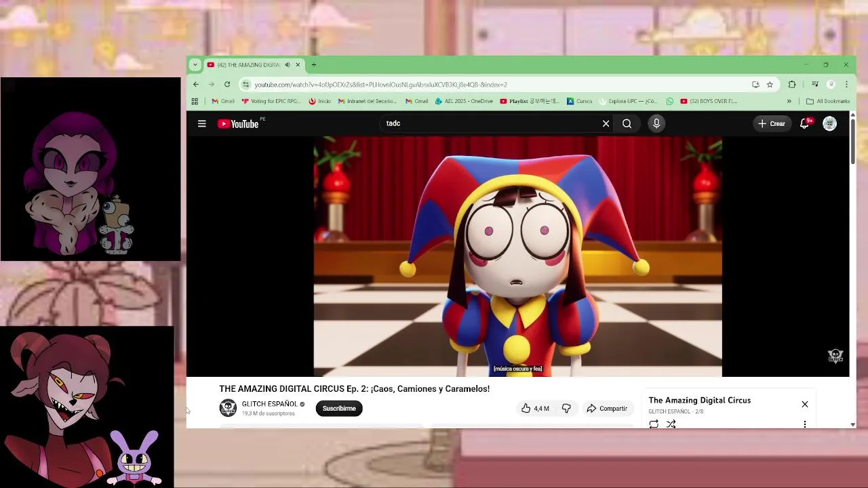Open the WhatsApp bookmark icon
Image resolution: width=868 pixels, height=488 pixels.
click(670, 101)
